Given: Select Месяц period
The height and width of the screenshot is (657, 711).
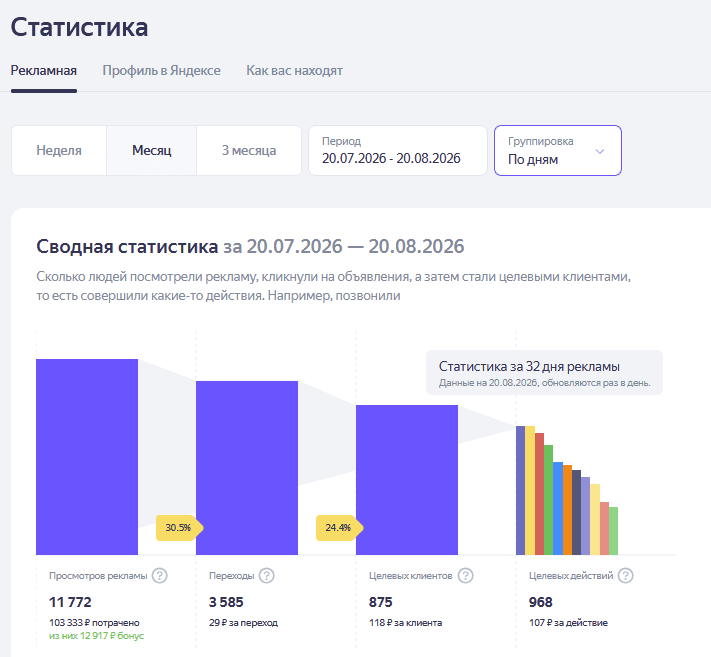Looking at the screenshot, I should tap(151, 151).
